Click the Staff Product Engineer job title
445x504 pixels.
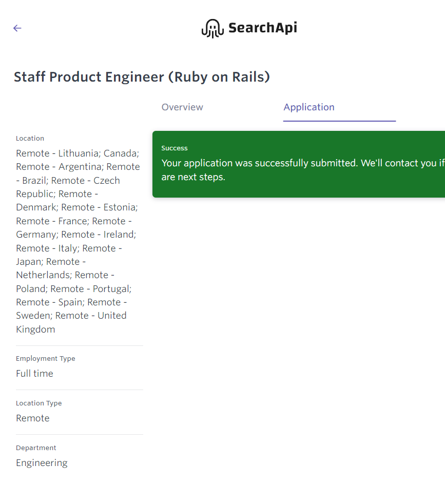(x=142, y=77)
